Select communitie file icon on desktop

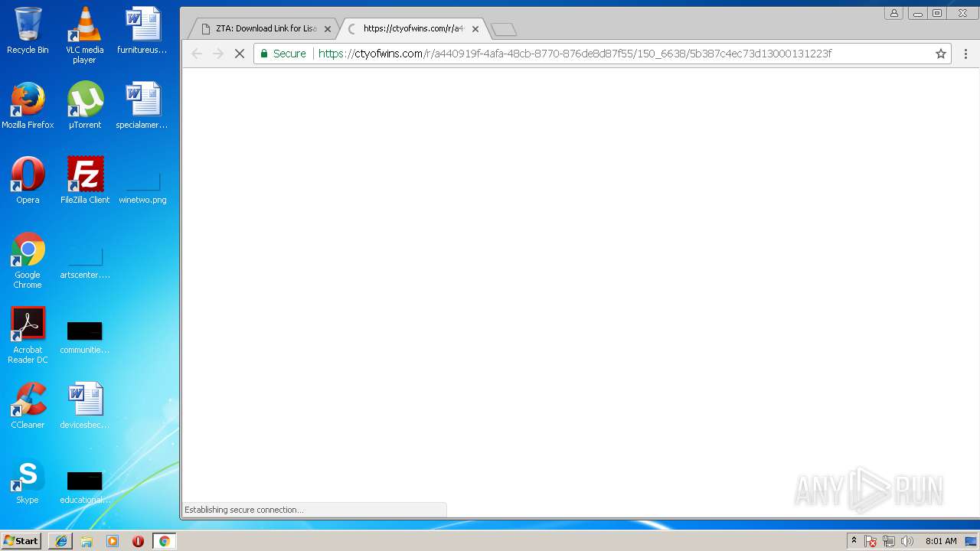click(x=85, y=337)
